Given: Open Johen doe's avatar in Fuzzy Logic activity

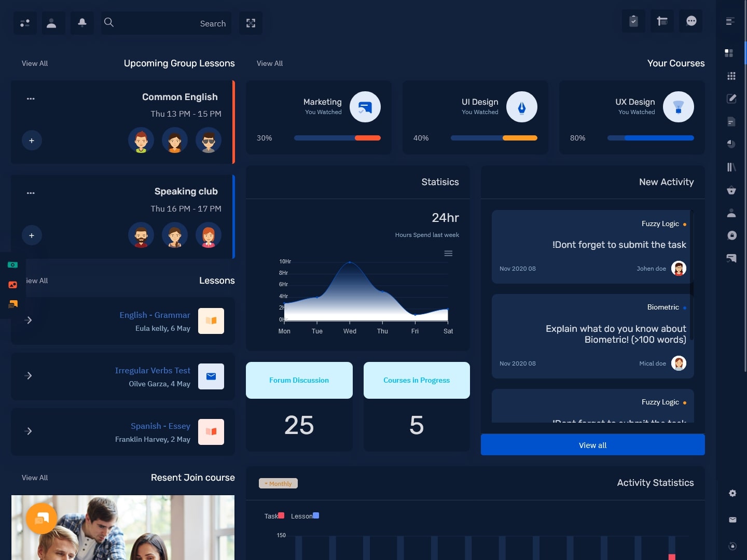Looking at the screenshot, I should pyautogui.click(x=679, y=268).
